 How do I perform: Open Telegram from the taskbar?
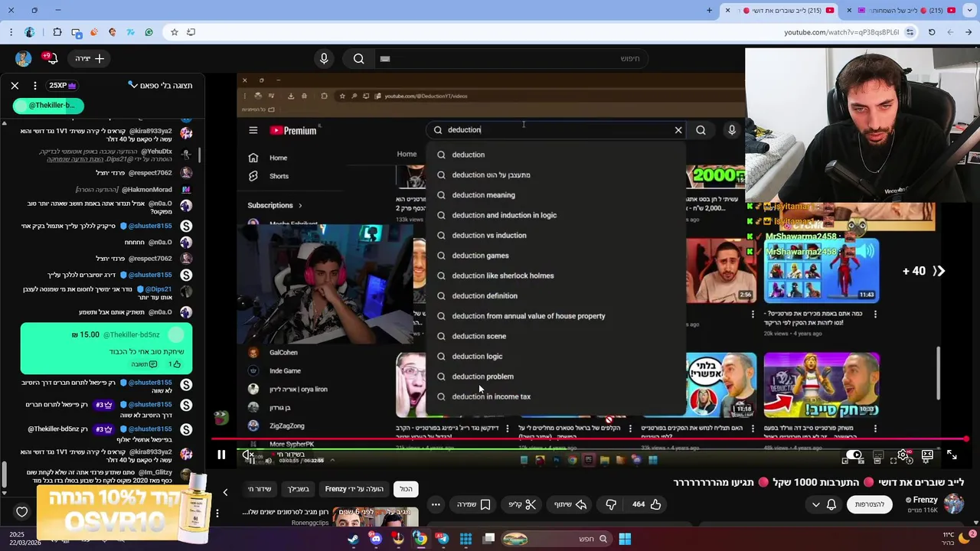[x=443, y=539]
